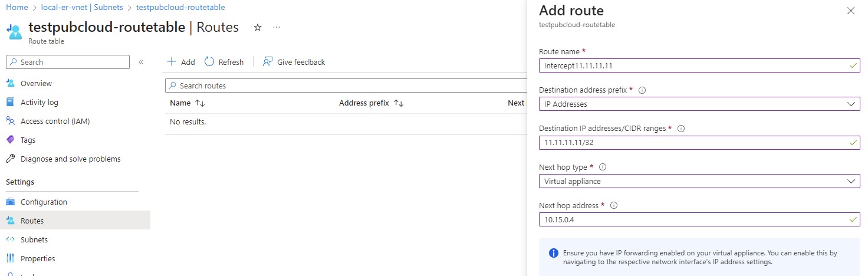The height and width of the screenshot is (276, 868).
Task: Click the info icon beside Next hop type
Action: pyautogui.click(x=603, y=167)
